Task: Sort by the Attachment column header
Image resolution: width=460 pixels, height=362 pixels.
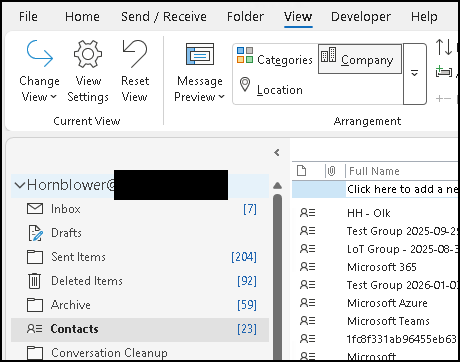Action: 331,171
